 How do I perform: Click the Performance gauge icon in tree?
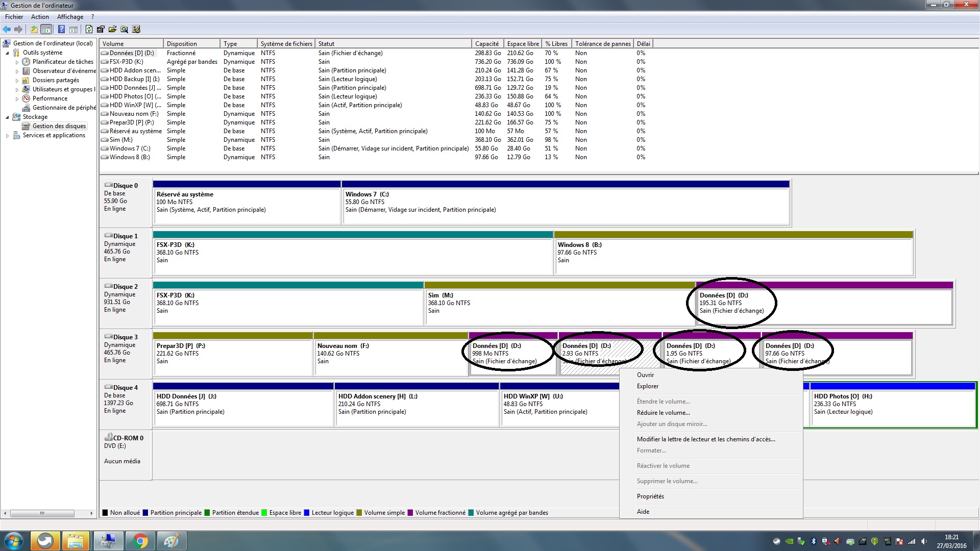[x=26, y=98]
